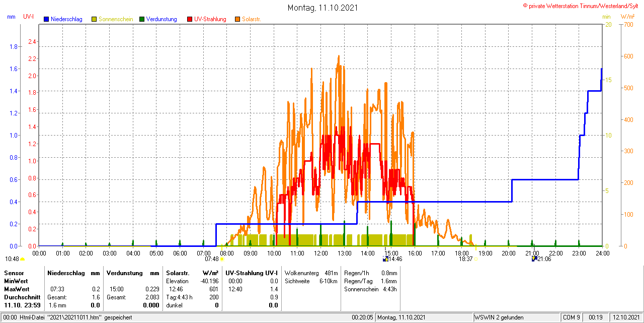Click the yellow Sonnenschein legend swatch
The height and width of the screenshot is (323, 644).
point(94,19)
